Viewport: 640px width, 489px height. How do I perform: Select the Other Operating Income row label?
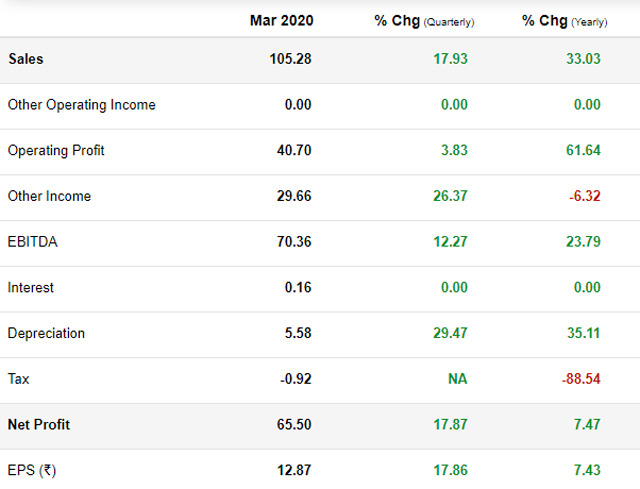[81, 105]
